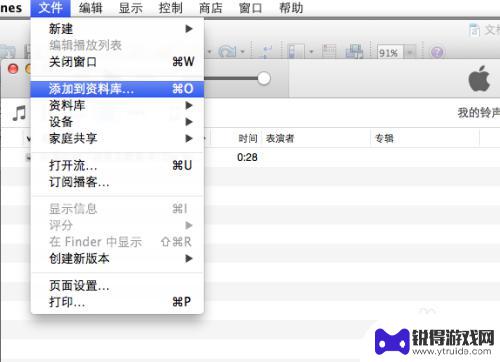The image size is (500, 362).
Task: Sort by the 专辑 column header
Action: (384, 138)
